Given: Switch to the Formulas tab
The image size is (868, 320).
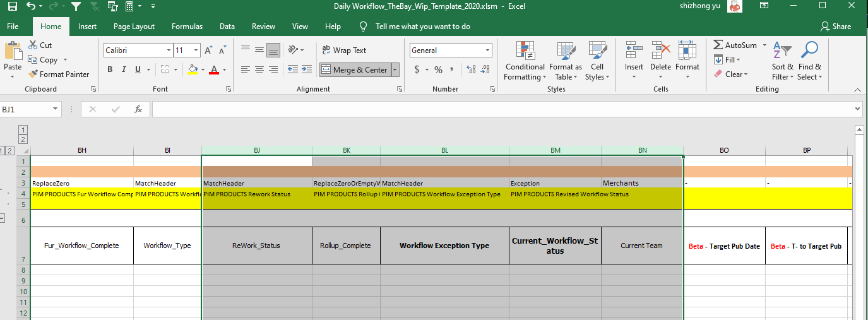Looking at the screenshot, I should (x=187, y=27).
